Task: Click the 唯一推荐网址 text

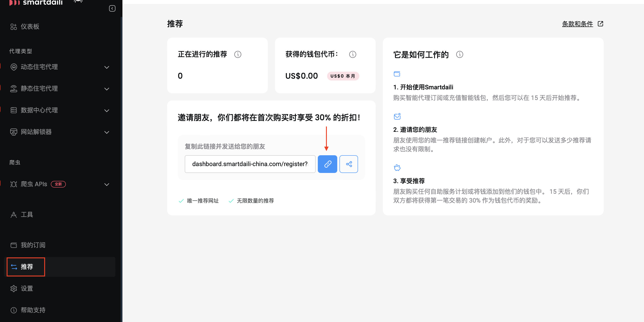Action: click(x=203, y=201)
